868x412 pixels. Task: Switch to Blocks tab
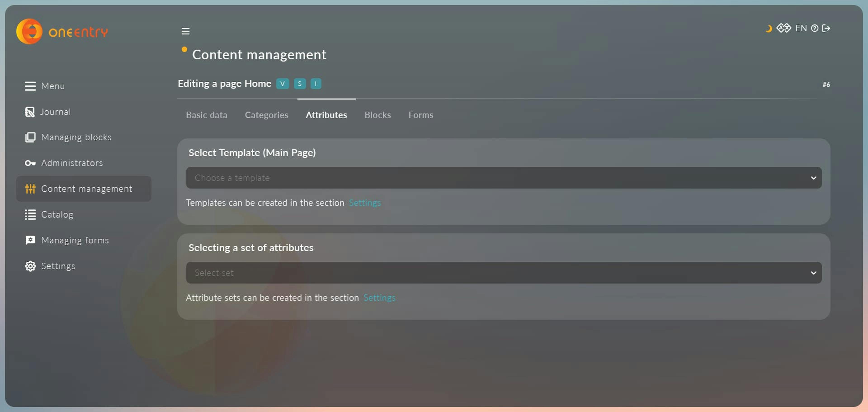pyautogui.click(x=377, y=115)
